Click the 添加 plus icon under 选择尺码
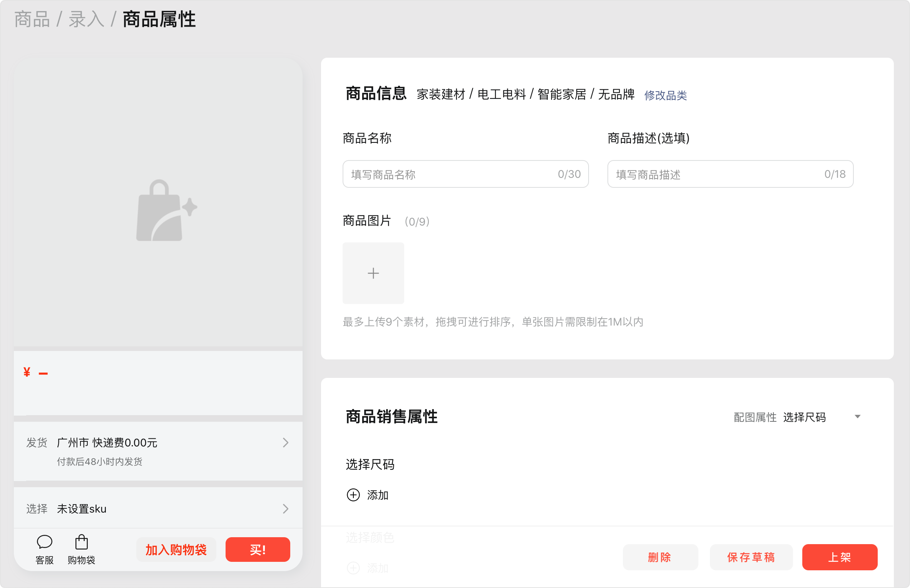Screen dimensions: 910x588 point(353,495)
